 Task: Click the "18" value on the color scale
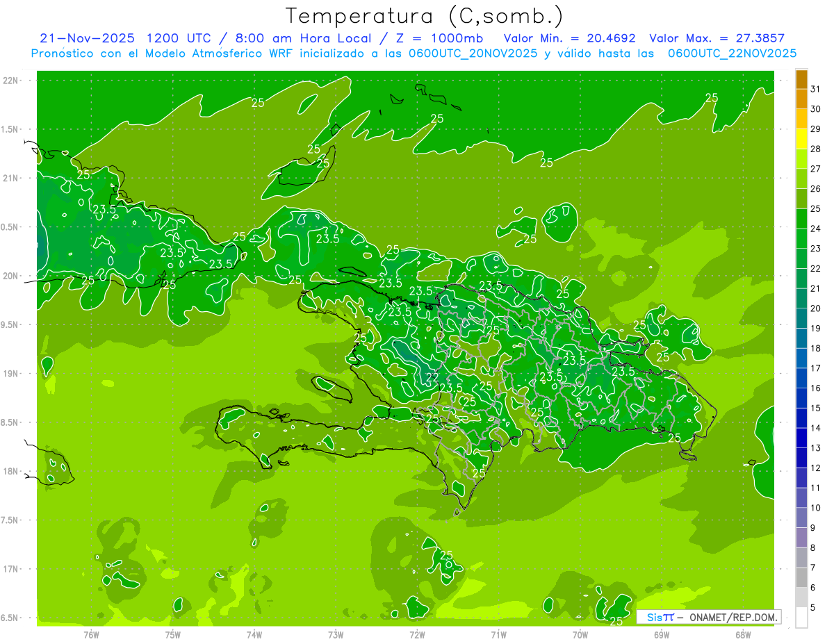[x=815, y=349]
